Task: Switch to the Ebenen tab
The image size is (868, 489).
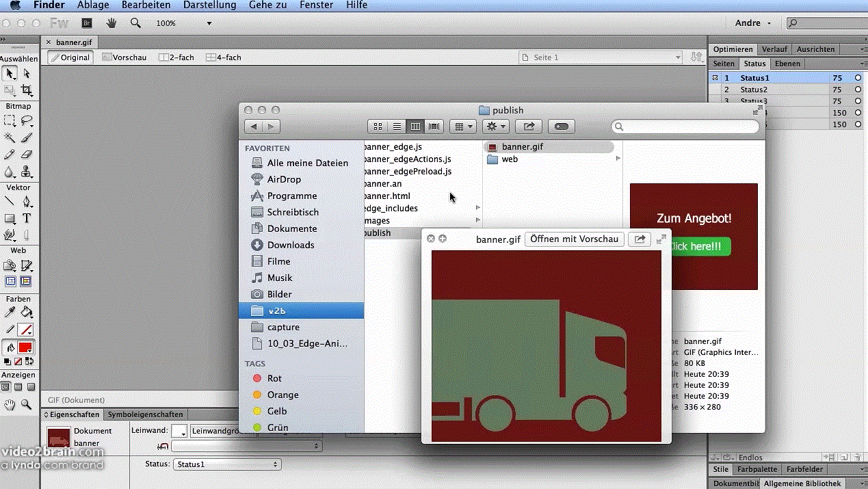Action: 787,64
